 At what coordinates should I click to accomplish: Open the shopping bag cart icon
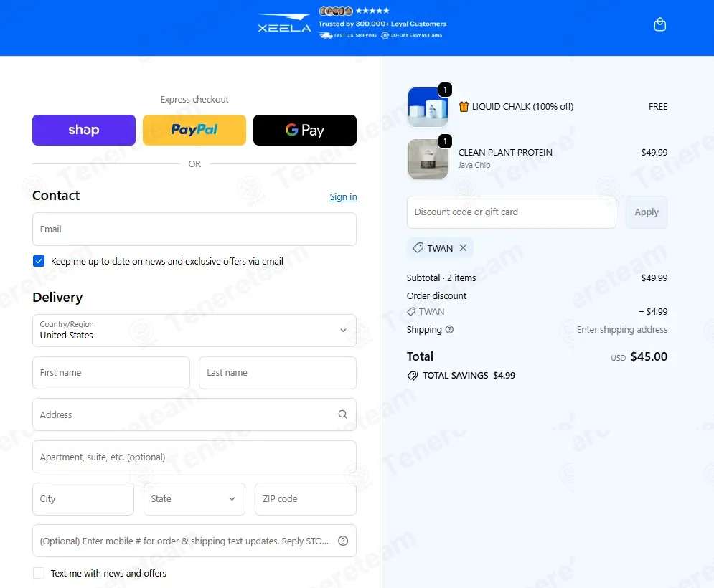pyautogui.click(x=659, y=24)
